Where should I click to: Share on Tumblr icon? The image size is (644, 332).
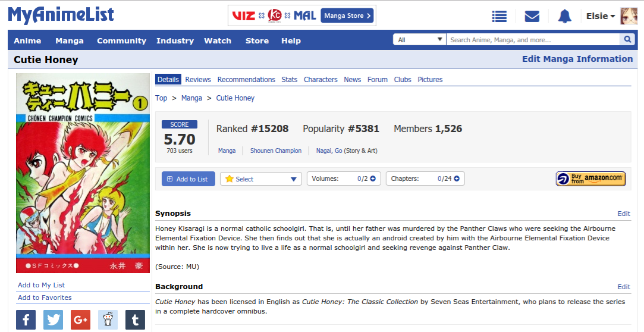tap(135, 320)
